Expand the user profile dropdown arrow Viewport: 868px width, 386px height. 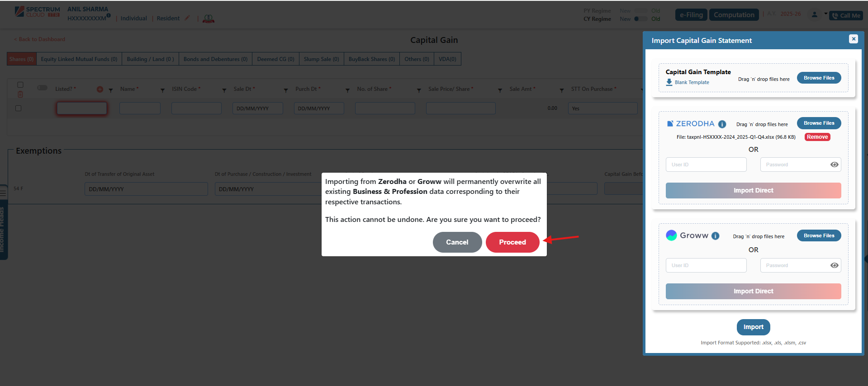[x=825, y=14]
